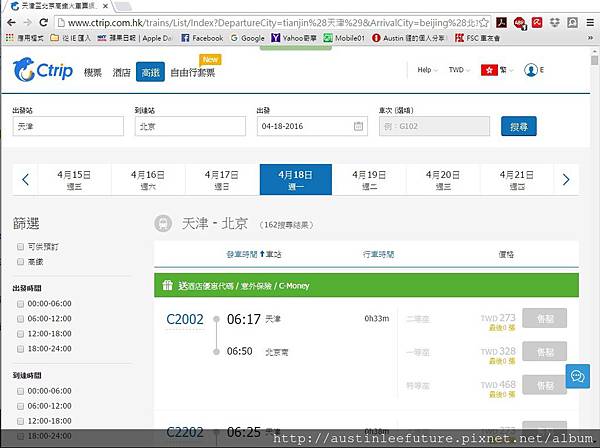Tick arrival time 00:00-06:00 checkbox
This screenshot has width=600, height=448.
[x=20, y=391]
